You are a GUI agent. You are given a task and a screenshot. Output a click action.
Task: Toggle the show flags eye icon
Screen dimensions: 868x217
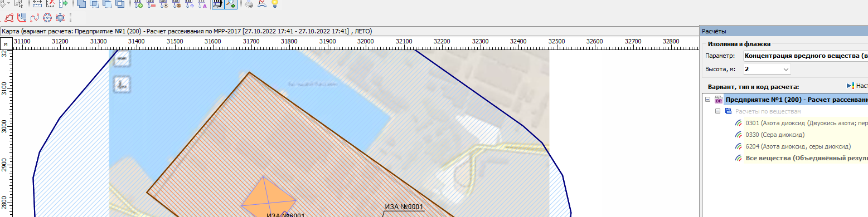pyautogui.click(x=163, y=4)
